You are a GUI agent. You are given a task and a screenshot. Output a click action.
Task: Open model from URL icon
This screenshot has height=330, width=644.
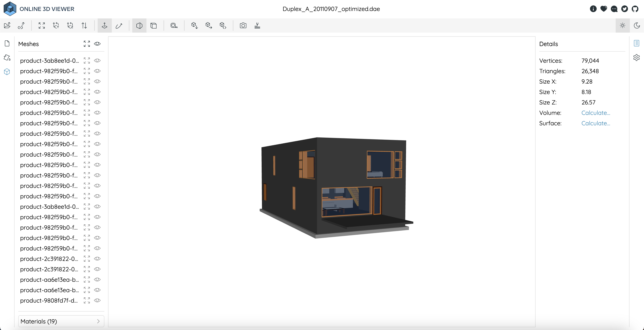click(21, 26)
